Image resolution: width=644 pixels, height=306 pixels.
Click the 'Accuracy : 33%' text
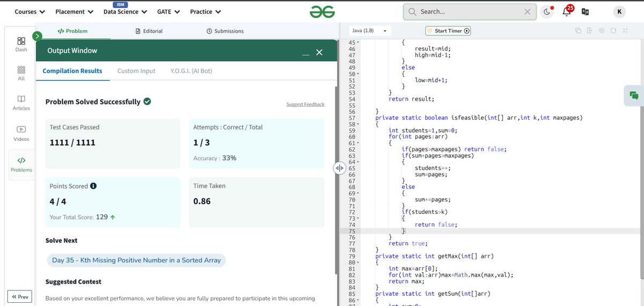coord(215,158)
